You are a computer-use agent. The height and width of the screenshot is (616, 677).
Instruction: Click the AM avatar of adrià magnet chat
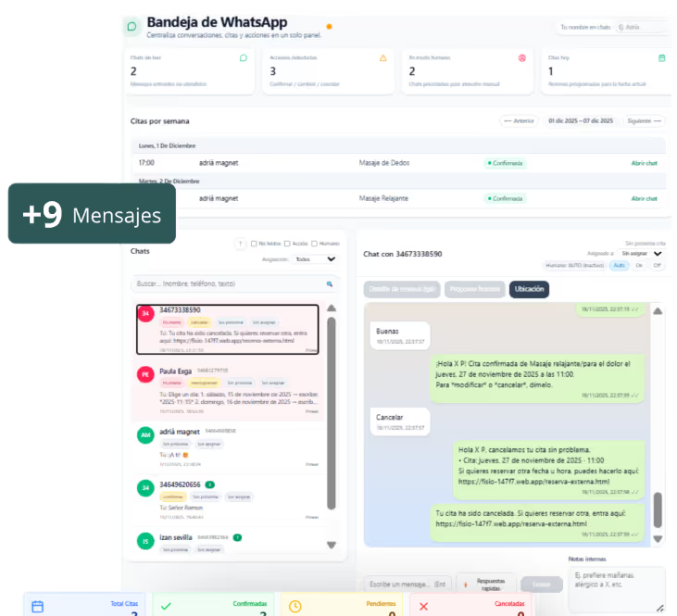pos(145,435)
